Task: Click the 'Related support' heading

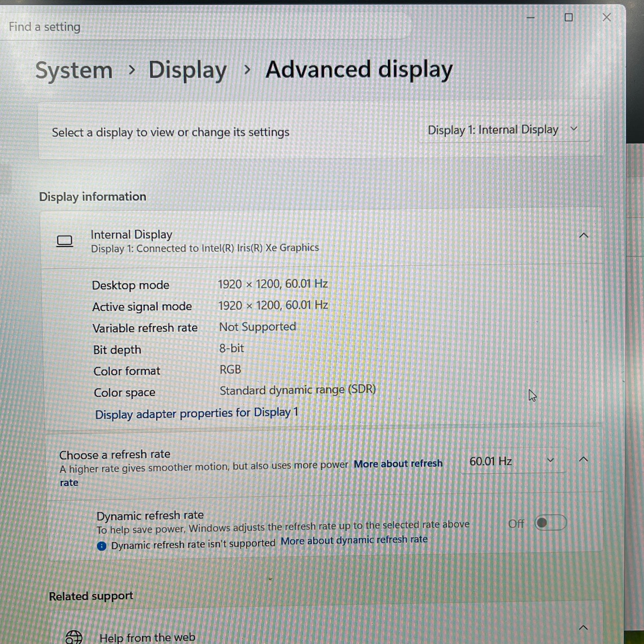Action: [91, 596]
